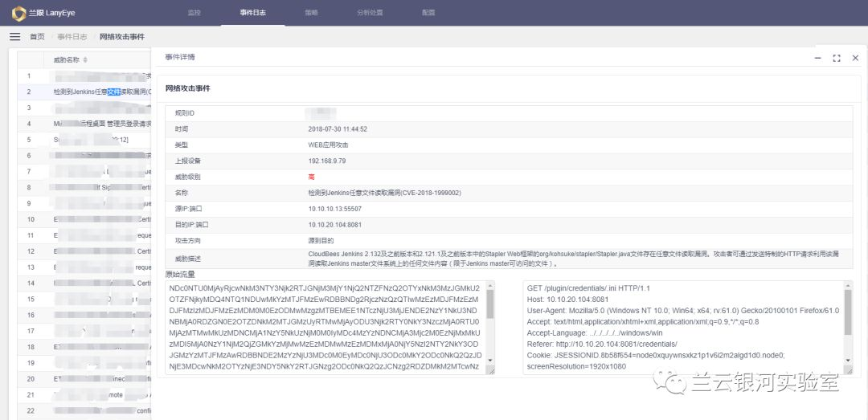Viewport: 868px width, 420px height.
Task: Close the 事件详情 panel
Action: point(855,58)
